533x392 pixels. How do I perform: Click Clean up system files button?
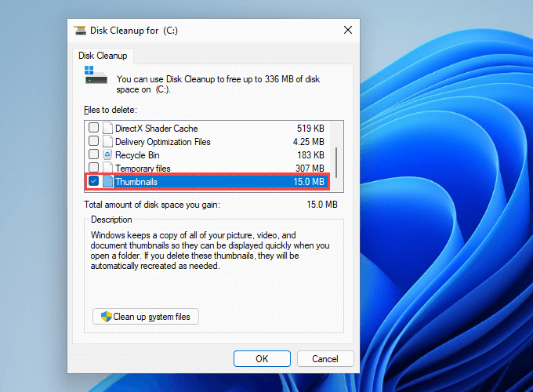point(146,317)
